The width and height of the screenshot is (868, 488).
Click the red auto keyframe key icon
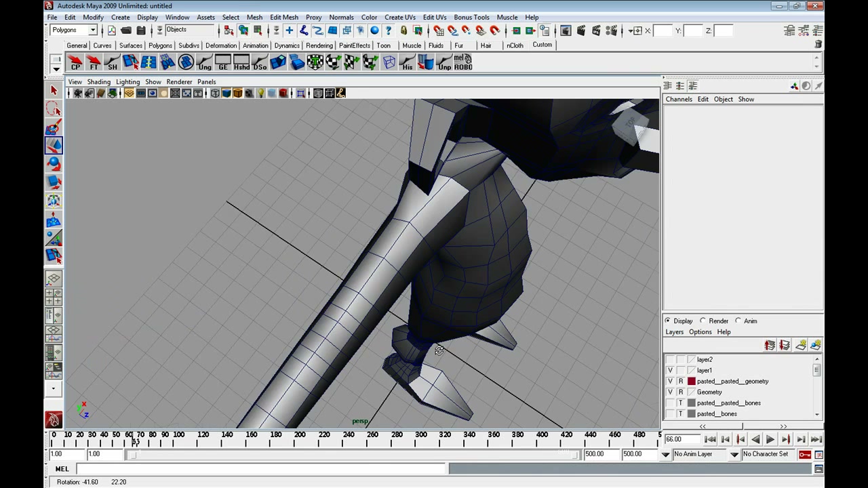(x=805, y=454)
